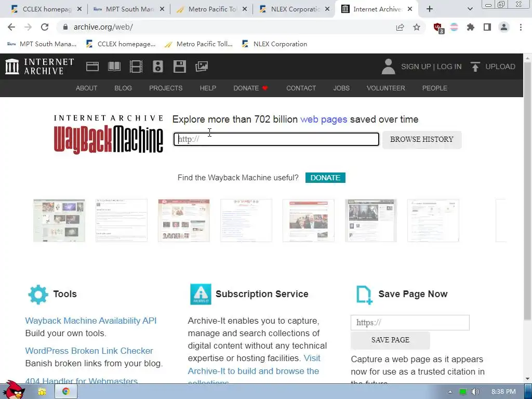The height and width of the screenshot is (399, 532).
Task: Click the Tools gear icon
Action: pos(38,294)
